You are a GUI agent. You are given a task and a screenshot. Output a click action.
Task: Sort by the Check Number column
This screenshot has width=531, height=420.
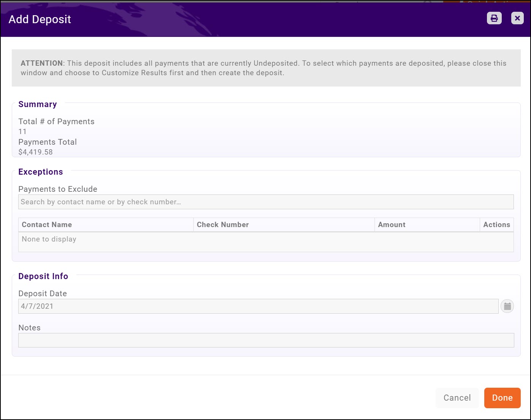pyautogui.click(x=222, y=224)
